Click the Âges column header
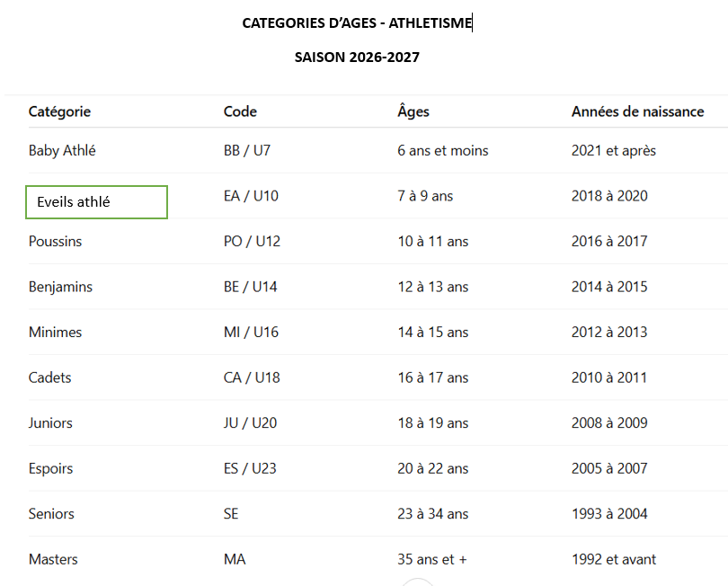The height and width of the screenshot is (586, 728). click(413, 111)
